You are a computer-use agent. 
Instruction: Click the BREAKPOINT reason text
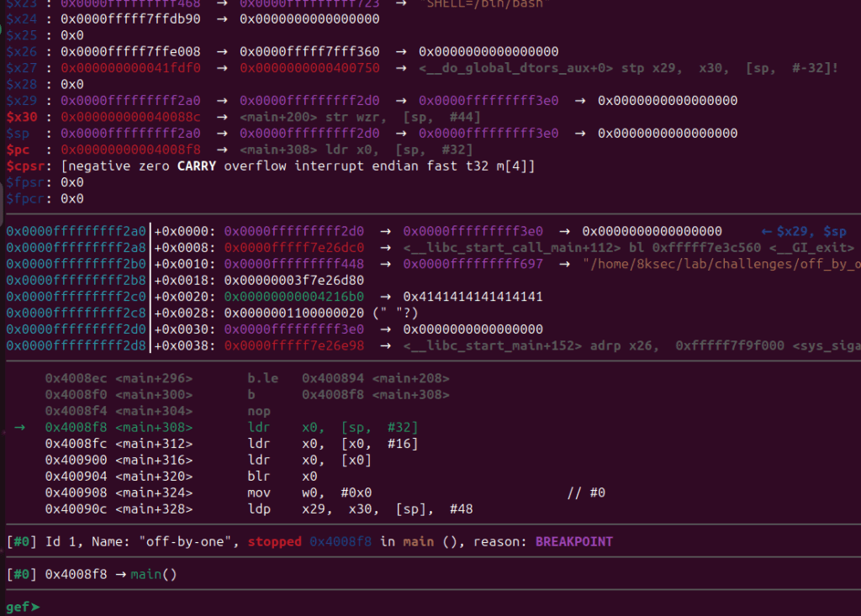coord(573,542)
